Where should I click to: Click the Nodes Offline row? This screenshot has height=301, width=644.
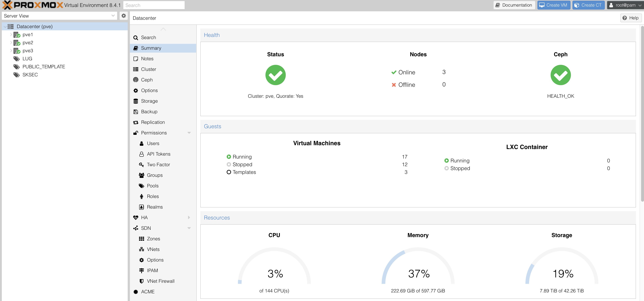[418, 85]
